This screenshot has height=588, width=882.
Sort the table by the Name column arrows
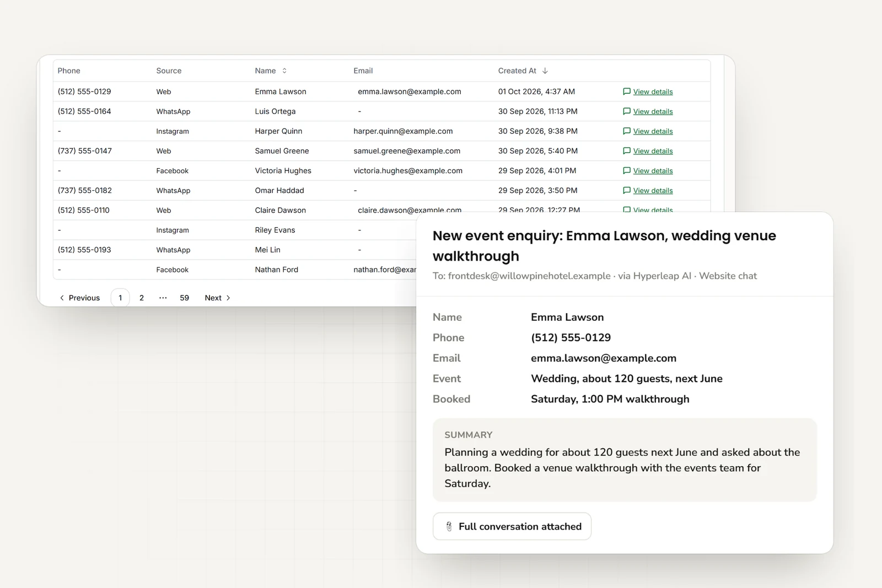[284, 71]
